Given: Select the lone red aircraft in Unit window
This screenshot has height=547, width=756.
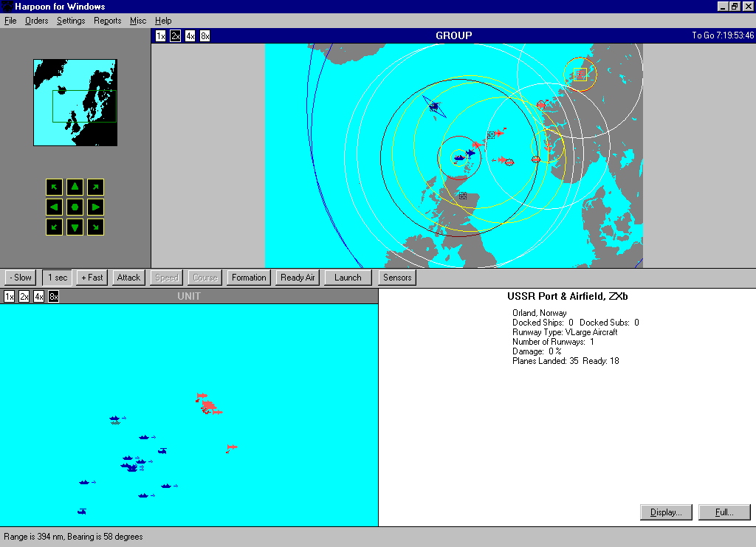Looking at the screenshot, I should click(231, 448).
